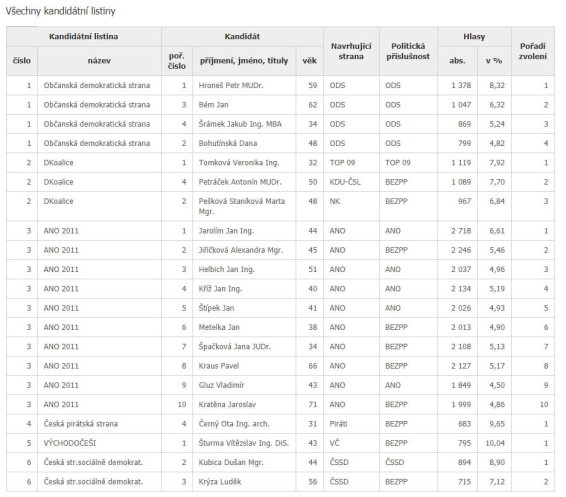
Task: Click 'VÝCHODOČEŠI' list name
Action: click(70, 443)
